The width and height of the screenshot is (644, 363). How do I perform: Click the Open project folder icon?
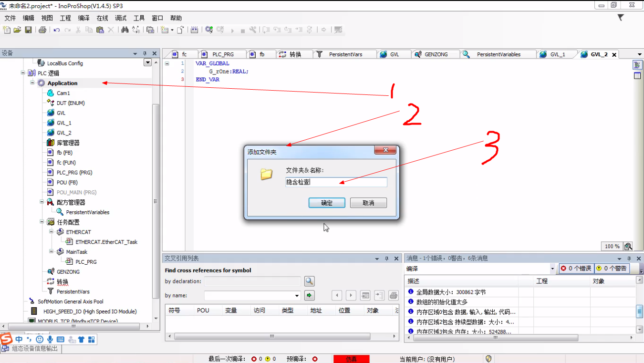tap(17, 30)
